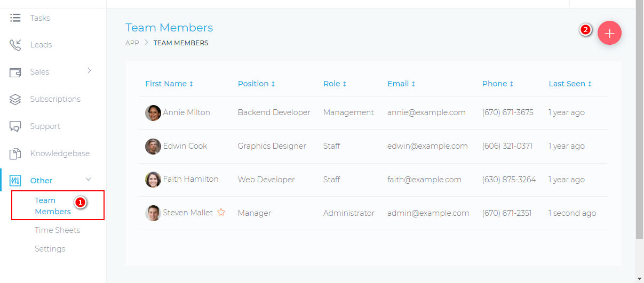The width and height of the screenshot is (644, 283).
Task: Click the Support chat bubble icon
Action: [15, 126]
